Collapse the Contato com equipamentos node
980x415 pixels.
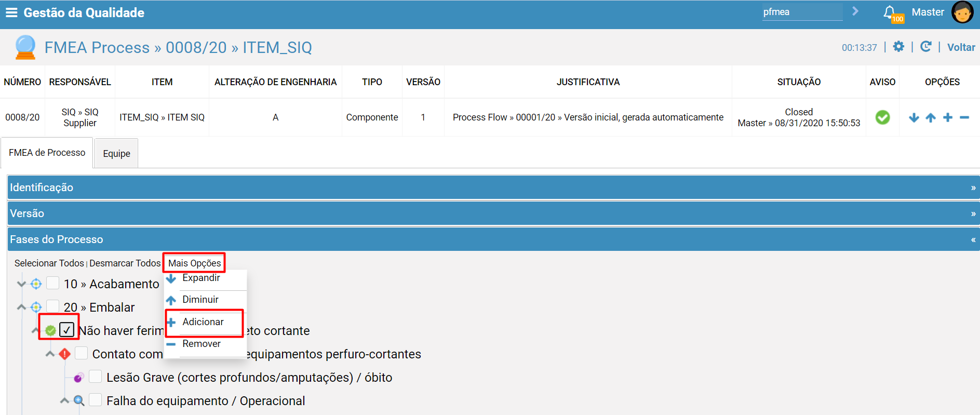pyautogui.click(x=50, y=354)
